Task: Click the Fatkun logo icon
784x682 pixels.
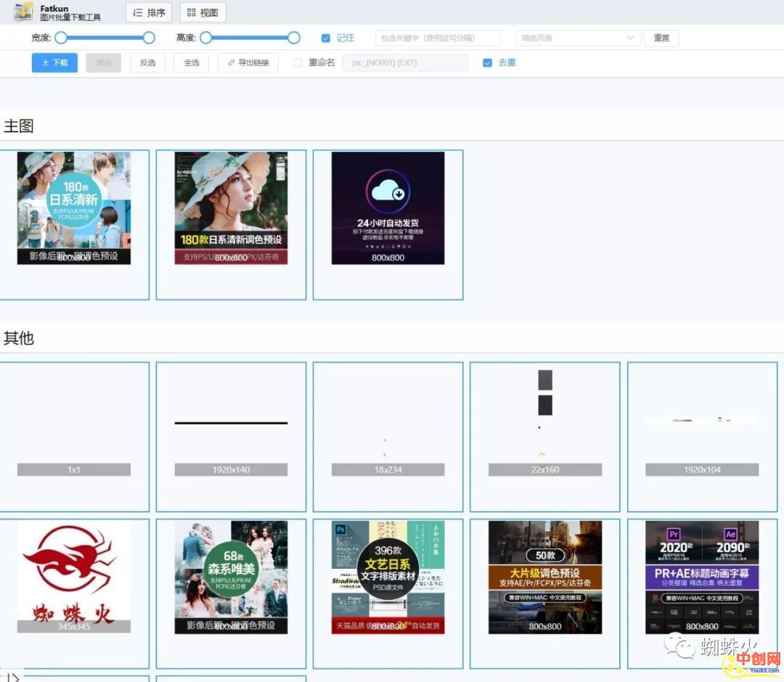Action: coord(23,12)
